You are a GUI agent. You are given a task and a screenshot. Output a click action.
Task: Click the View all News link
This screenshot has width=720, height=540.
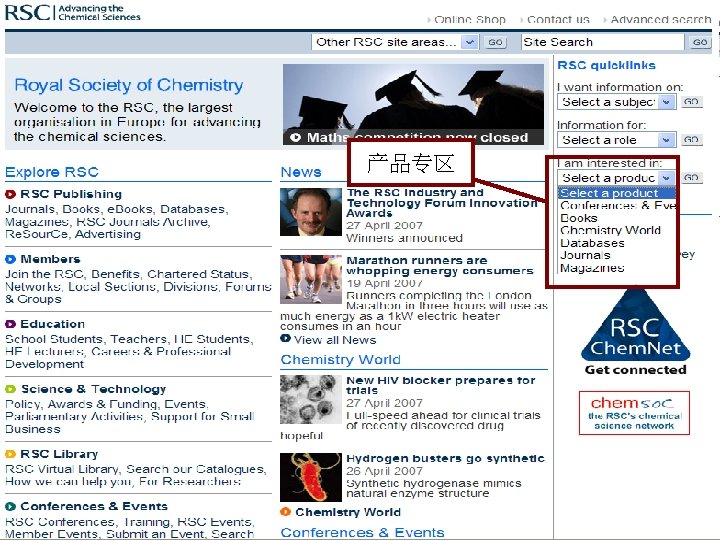click(335, 340)
